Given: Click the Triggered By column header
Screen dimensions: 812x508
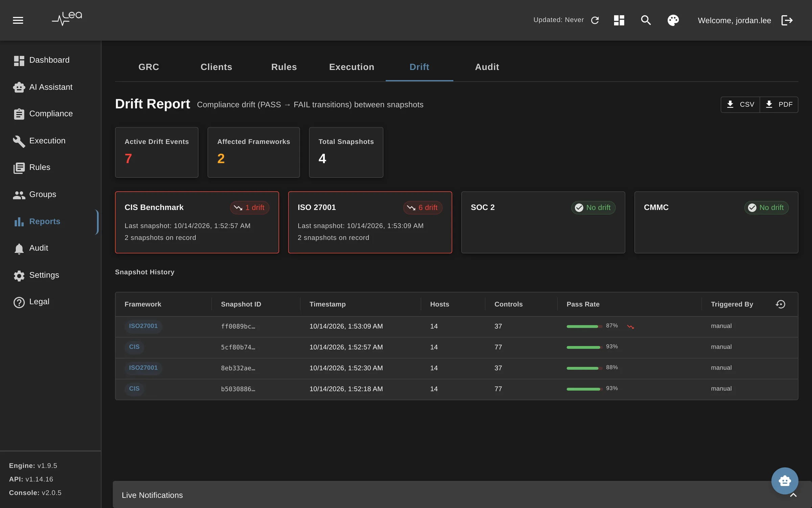Looking at the screenshot, I should pyautogui.click(x=732, y=304).
